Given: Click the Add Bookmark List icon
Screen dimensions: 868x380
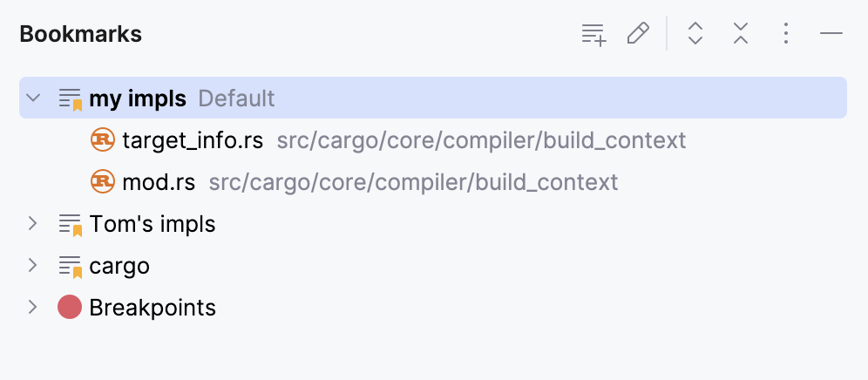Looking at the screenshot, I should [x=593, y=35].
